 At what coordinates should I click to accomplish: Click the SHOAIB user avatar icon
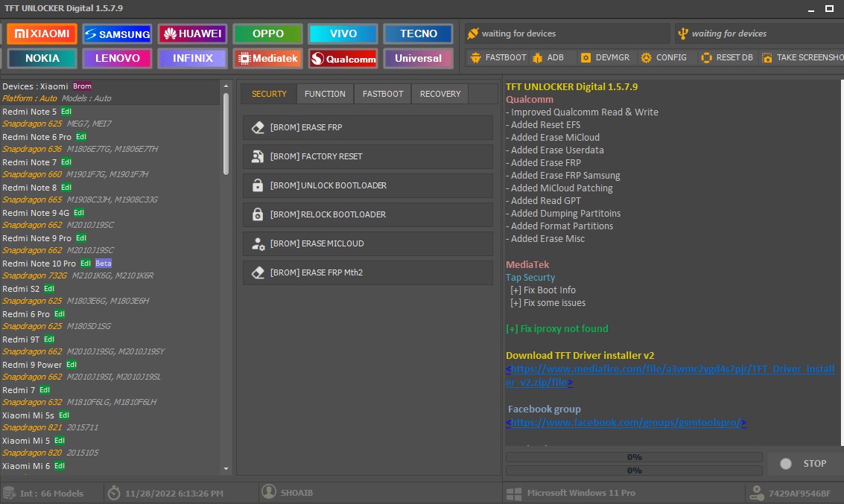pyautogui.click(x=269, y=491)
